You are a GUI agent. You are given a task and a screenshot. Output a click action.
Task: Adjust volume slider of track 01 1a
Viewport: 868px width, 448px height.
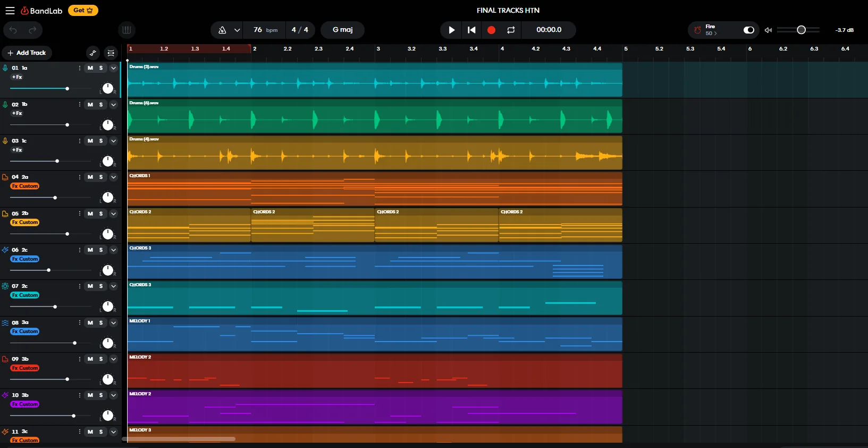pyautogui.click(x=51, y=88)
